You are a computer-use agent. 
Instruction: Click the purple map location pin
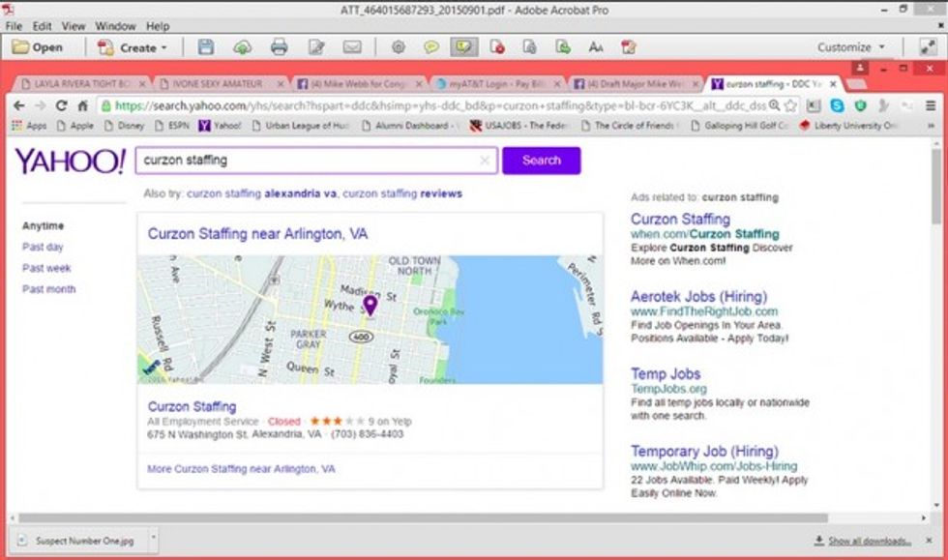click(370, 306)
